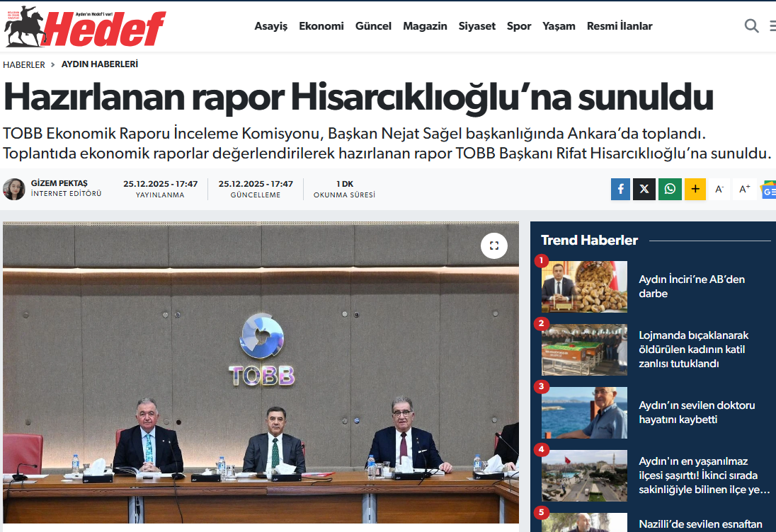Select Spor in navigation bar
Screen dimensions: 776x532
point(519,26)
